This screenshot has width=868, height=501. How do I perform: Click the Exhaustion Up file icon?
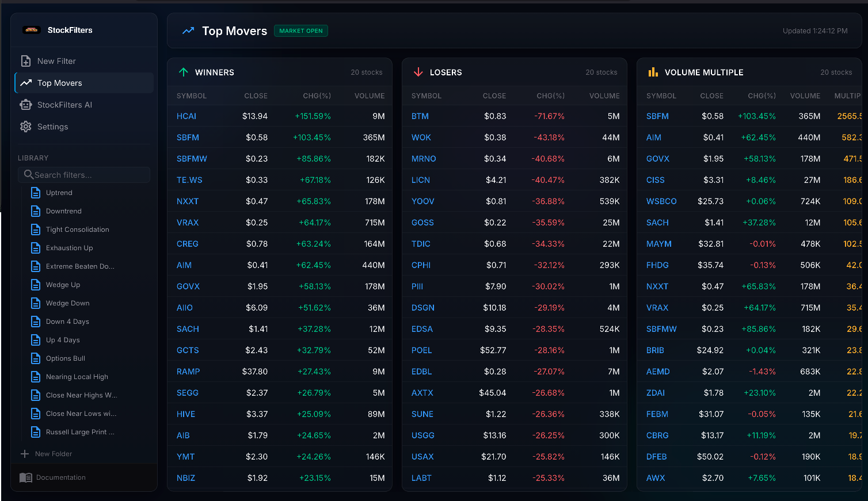pyautogui.click(x=36, y=248)
